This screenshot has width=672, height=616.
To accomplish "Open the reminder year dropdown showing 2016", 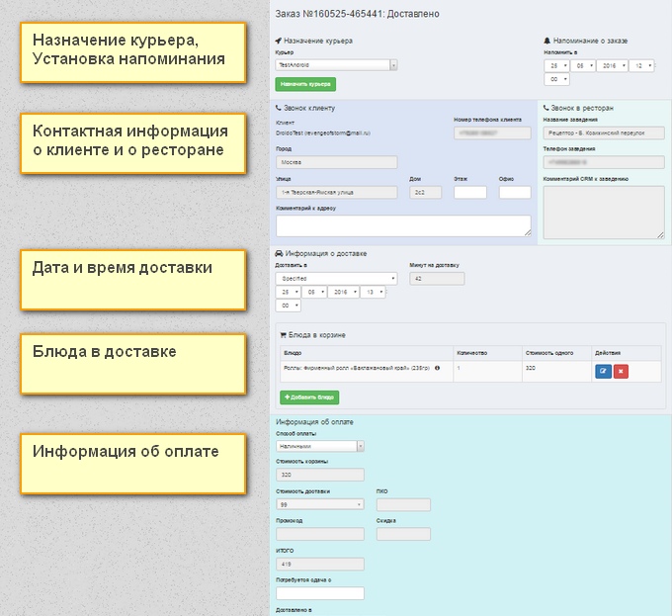I will [613, 65].
